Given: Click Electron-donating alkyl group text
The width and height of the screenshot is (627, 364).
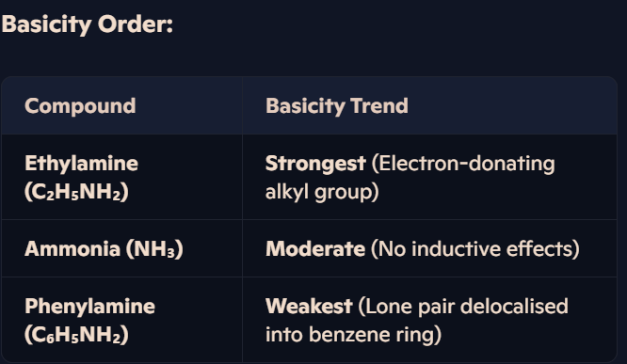Looking at the screenshot, I should [410, 178].
